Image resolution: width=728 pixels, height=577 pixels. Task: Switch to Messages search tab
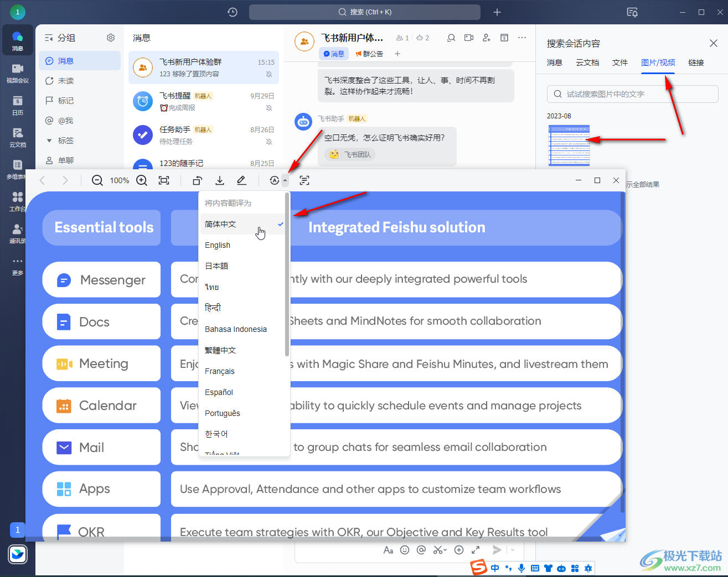[555, 63]
